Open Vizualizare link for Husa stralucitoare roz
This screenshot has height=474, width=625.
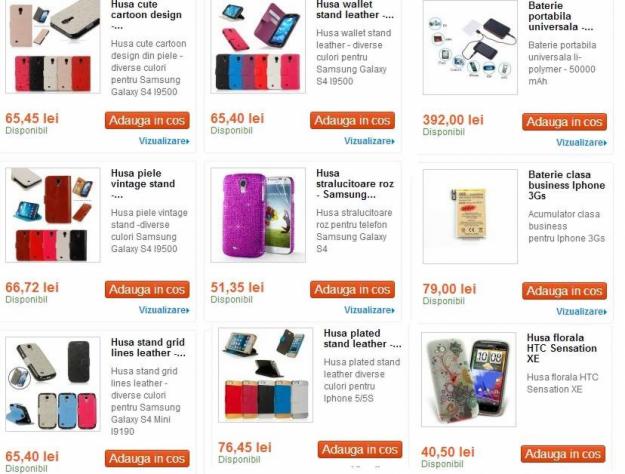coord(369,310)
